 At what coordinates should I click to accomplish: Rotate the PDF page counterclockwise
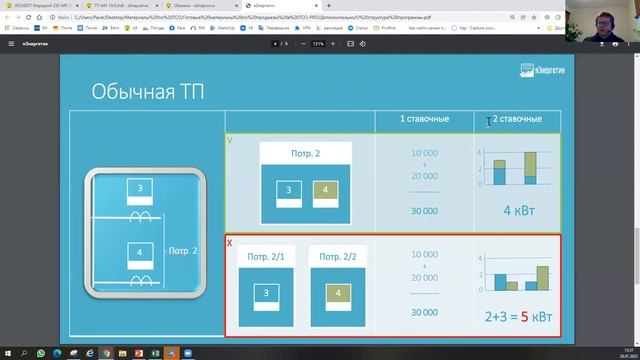(x=363, y=44)
